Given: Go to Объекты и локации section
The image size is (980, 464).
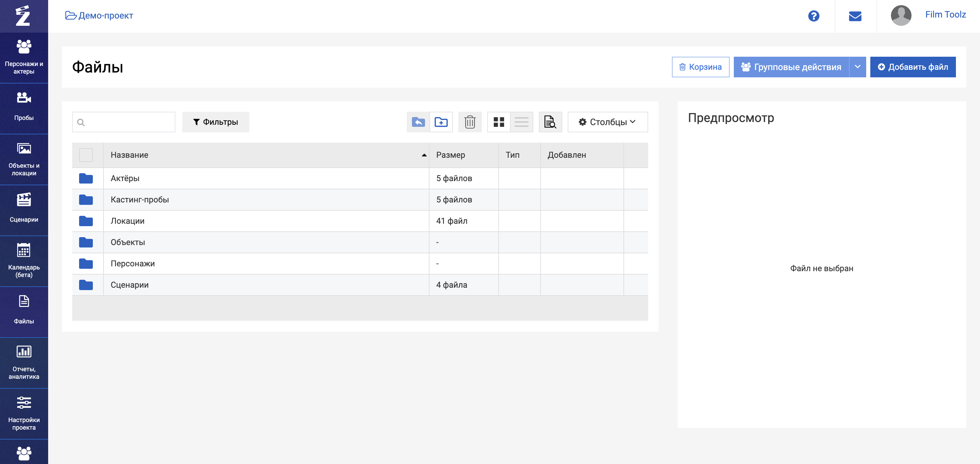Looking at the screenshot, I should [x=24, y=159].
